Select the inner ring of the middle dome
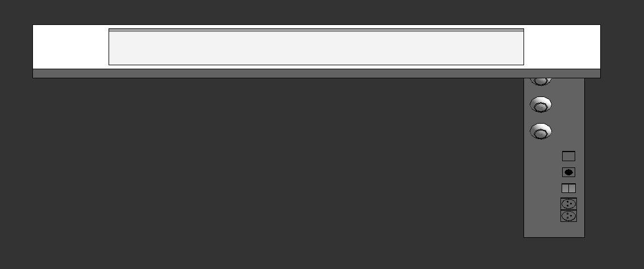 tap(541, 107)
